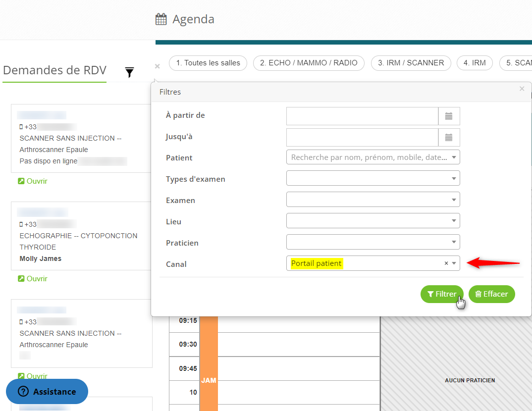
Task: Clear the Portail patient canal selection
Action: tap(446, 263)
